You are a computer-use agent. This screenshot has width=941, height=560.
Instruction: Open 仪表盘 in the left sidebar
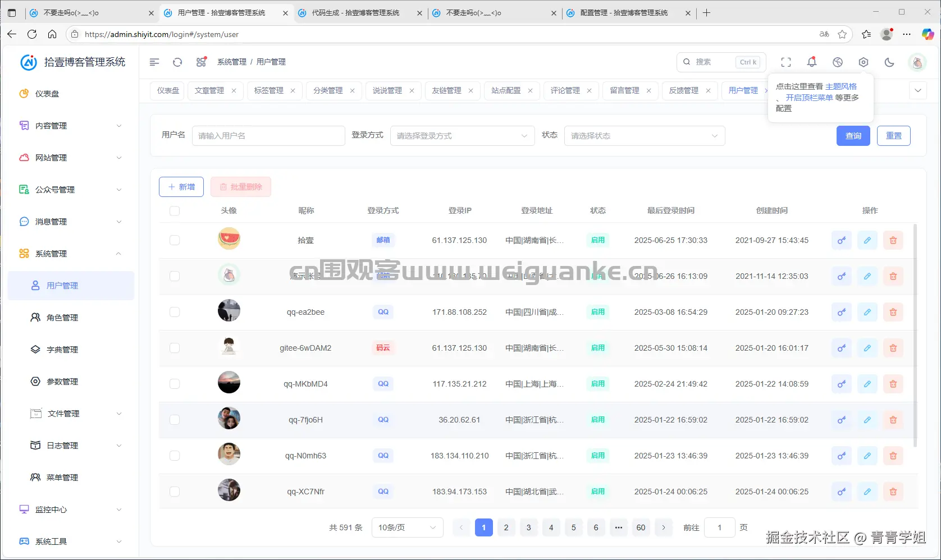point(71,94)
